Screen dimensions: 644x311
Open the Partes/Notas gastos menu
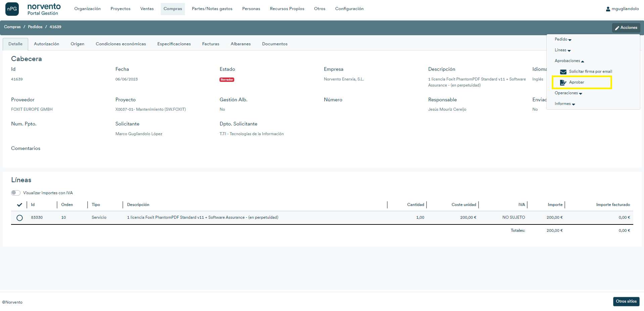click(212, 9)
